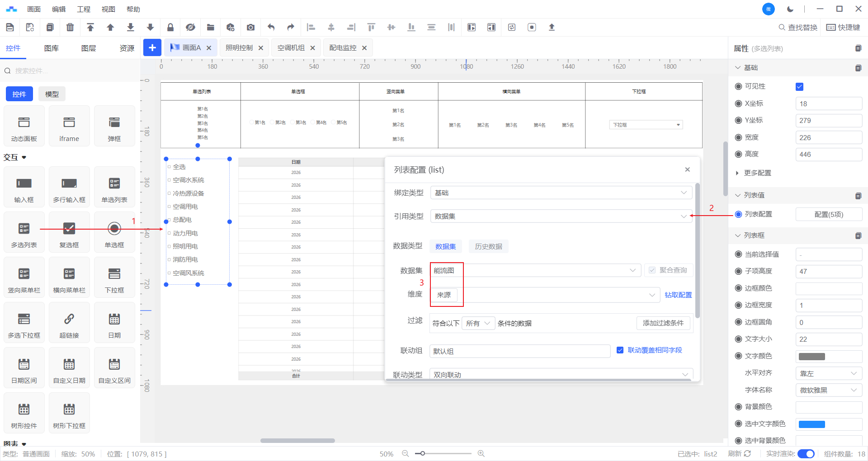
Task: Open the 工程 menu
Action: (x=84, y=9)
